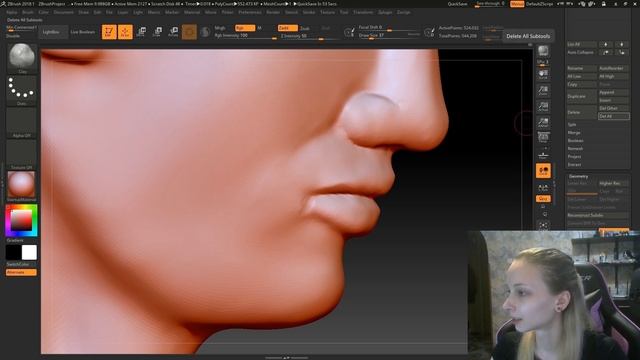Viewport: 640px width, 360px height.
Task: Click the Rename subtool button
Action: click(582, 68)
